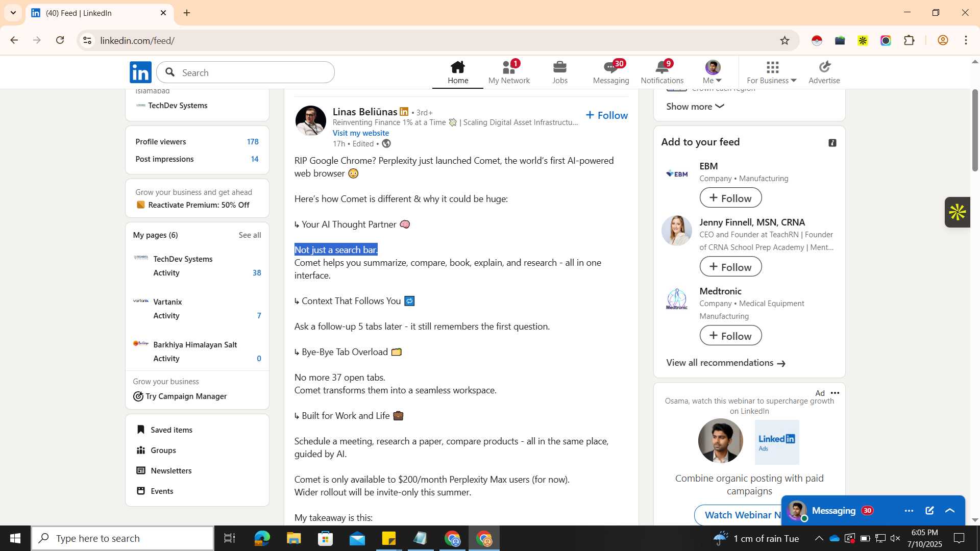Open the tab search dropdown arrow

tap(13, 13)
